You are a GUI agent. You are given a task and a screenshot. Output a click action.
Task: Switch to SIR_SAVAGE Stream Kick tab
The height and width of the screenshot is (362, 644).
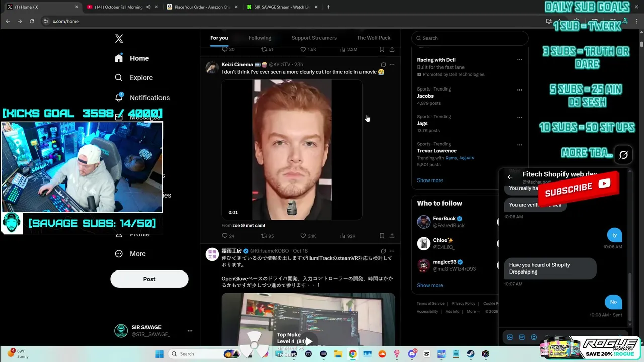282,7
